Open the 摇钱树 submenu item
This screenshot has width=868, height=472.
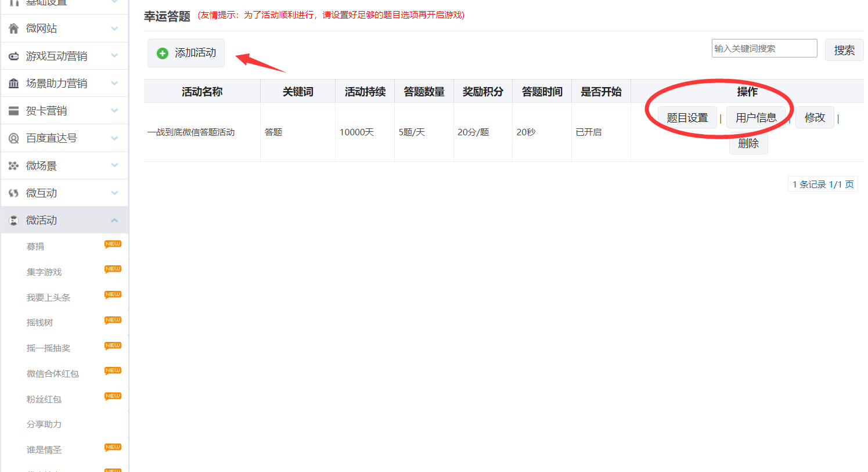(x=39, y=323)
